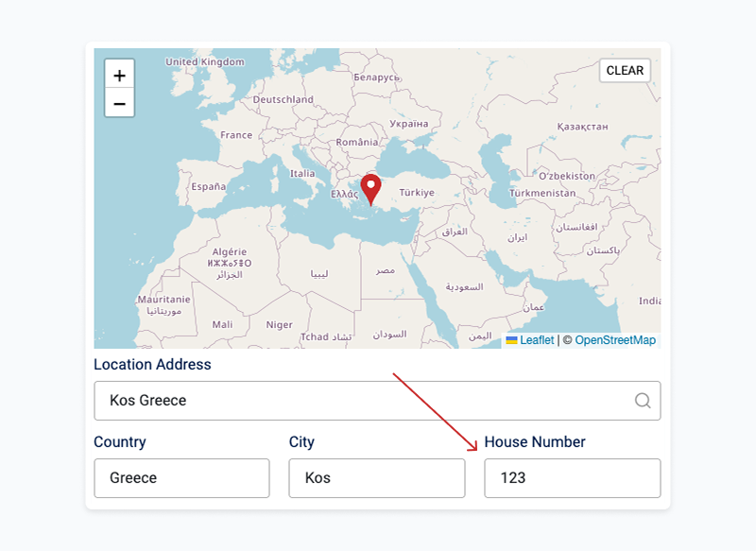Image resolution: width=756 pixels, height=551 pixels.
Task: Click the Ukrainian flag in the map attribution
Action: point(510,340)
